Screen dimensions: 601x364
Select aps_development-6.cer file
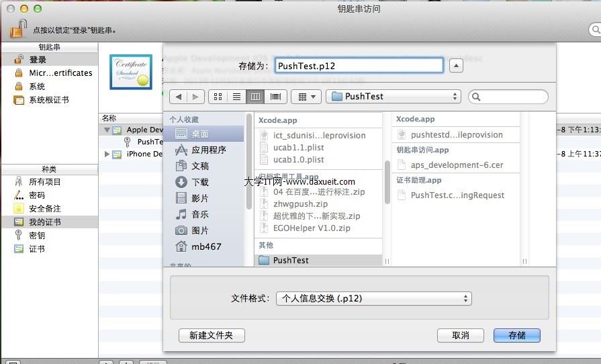tap(456, 165)
